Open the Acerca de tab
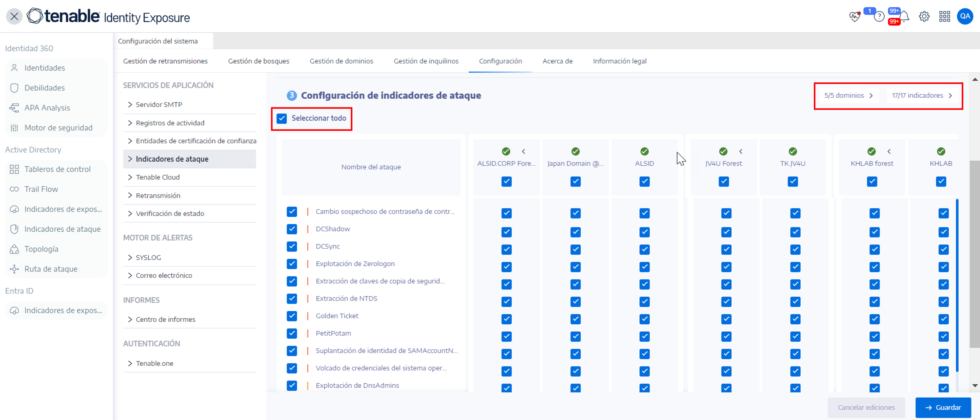The image size is (980, 420). coord(557,61)
